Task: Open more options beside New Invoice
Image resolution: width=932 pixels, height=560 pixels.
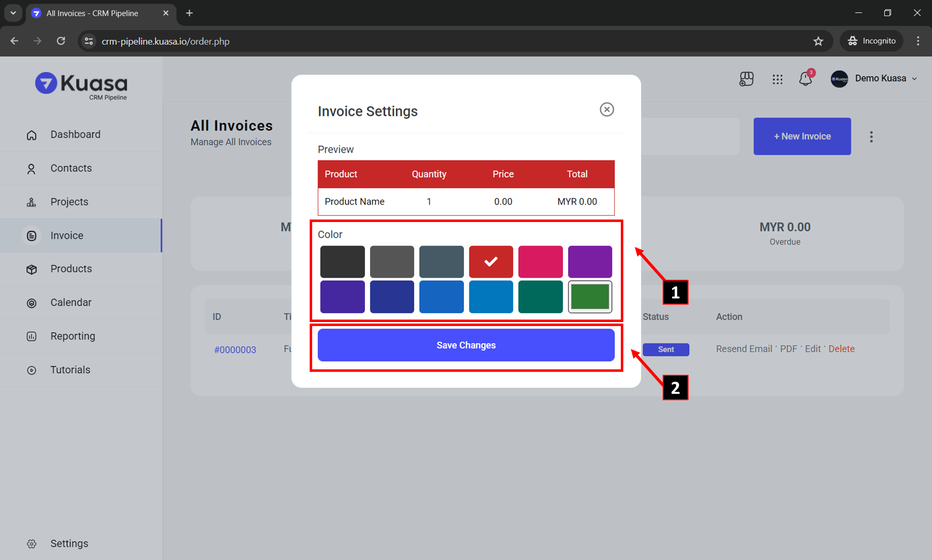Action: 871,137
